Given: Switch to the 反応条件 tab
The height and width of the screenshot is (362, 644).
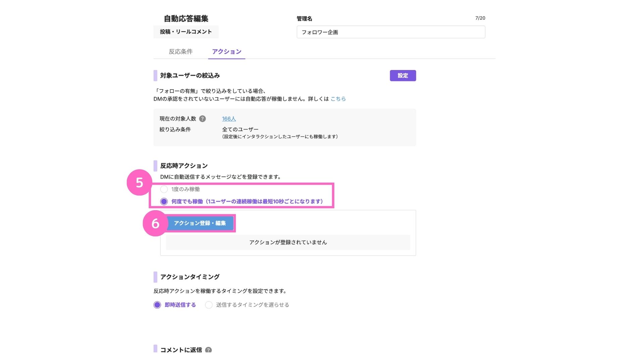Looking at the screenshot, I should pos(181,52).
